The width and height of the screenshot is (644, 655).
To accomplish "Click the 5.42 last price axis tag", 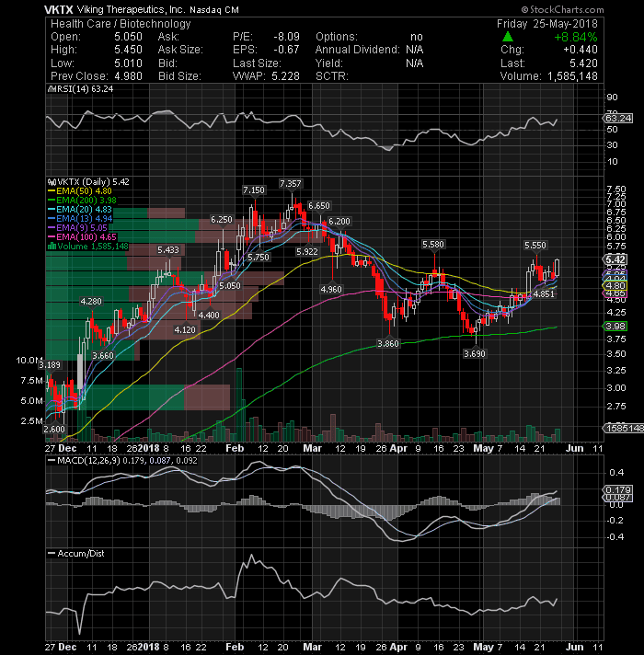I will [615, 259].
